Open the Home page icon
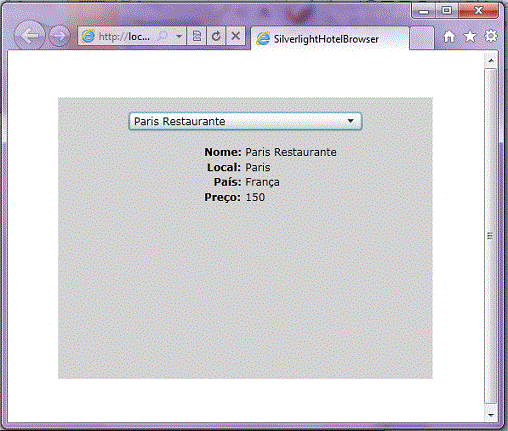The width and height of the screenshot is (508, 431). 449,37
